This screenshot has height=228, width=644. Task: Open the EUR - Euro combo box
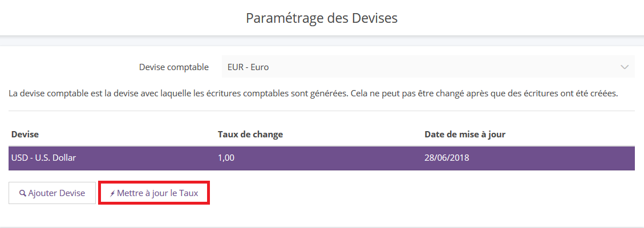pyautogui.click(x=428, y=67)
